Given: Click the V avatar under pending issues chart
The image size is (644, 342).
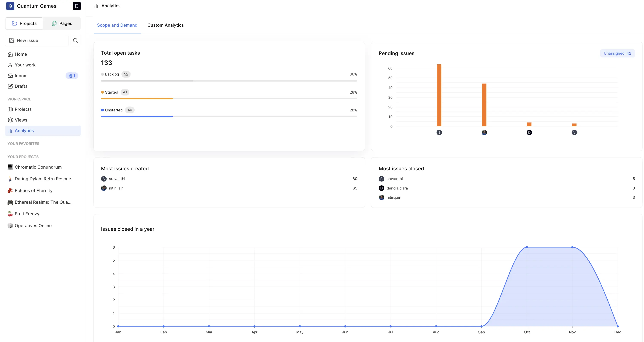Looking at the screenshot, I should pyautogui.click(x=575, y=132).
